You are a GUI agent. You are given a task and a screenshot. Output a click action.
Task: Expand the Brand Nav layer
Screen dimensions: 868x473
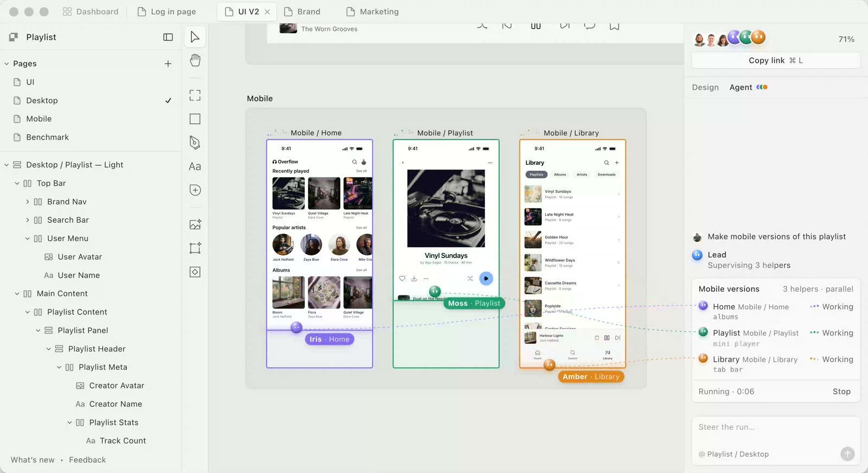[x=28, y=202]
